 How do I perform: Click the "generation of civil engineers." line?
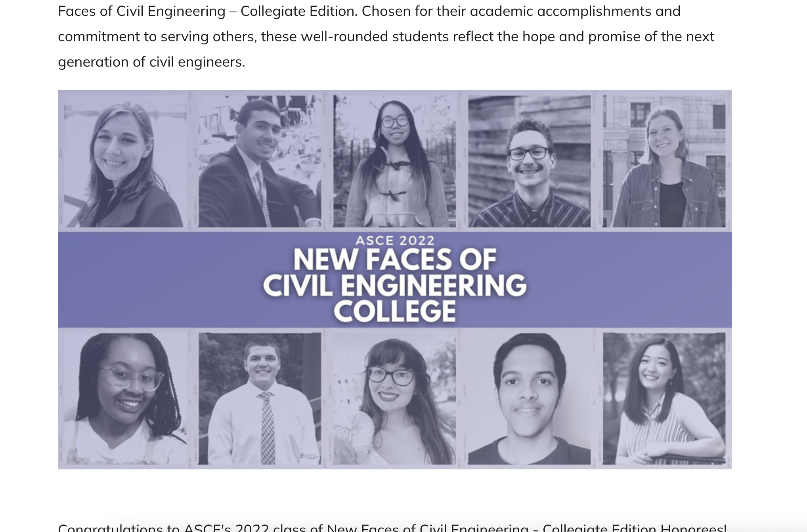pyautogui.click(x=151, y=62)
